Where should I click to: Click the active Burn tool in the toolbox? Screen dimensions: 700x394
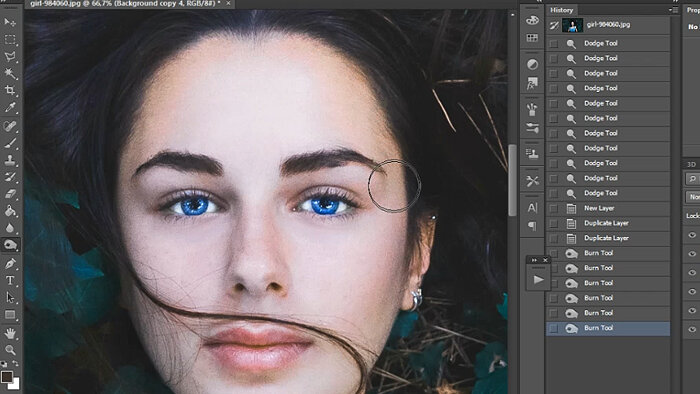[10, 245]
